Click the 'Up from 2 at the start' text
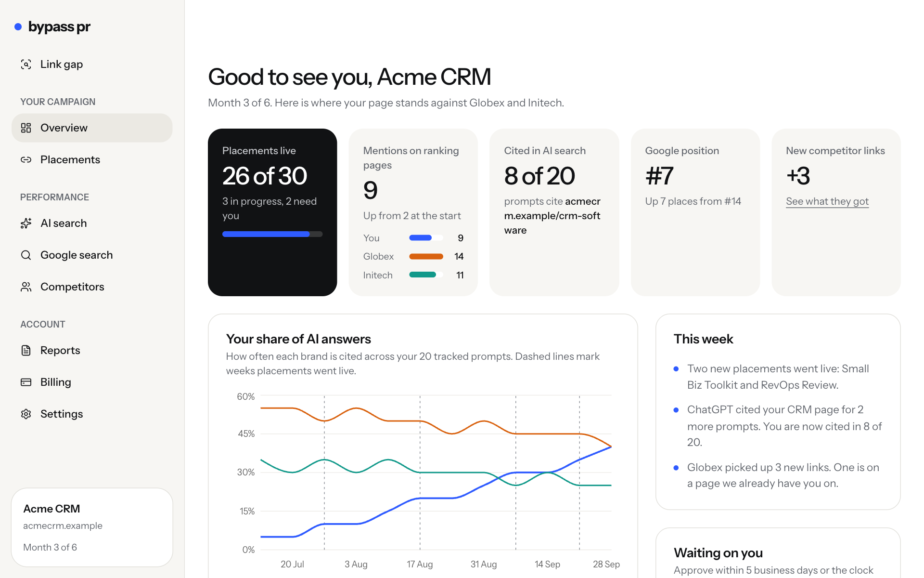Screen dimensions: 924x578 412,216
